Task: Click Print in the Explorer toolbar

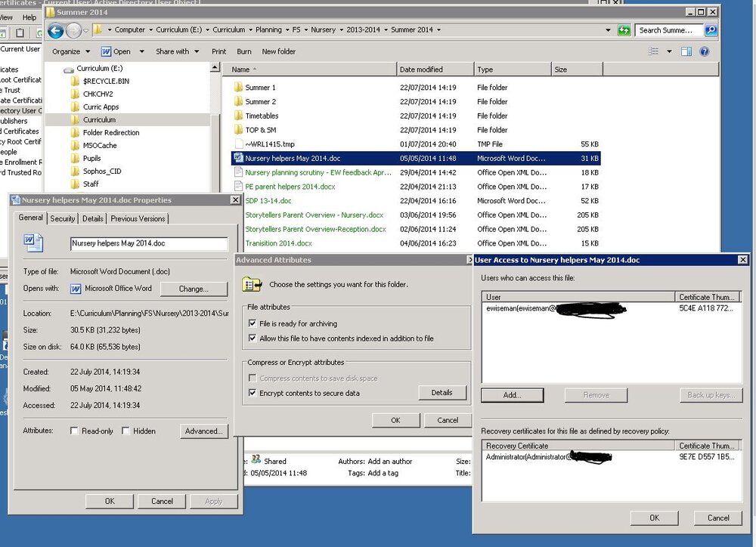Action: [219, 51]
